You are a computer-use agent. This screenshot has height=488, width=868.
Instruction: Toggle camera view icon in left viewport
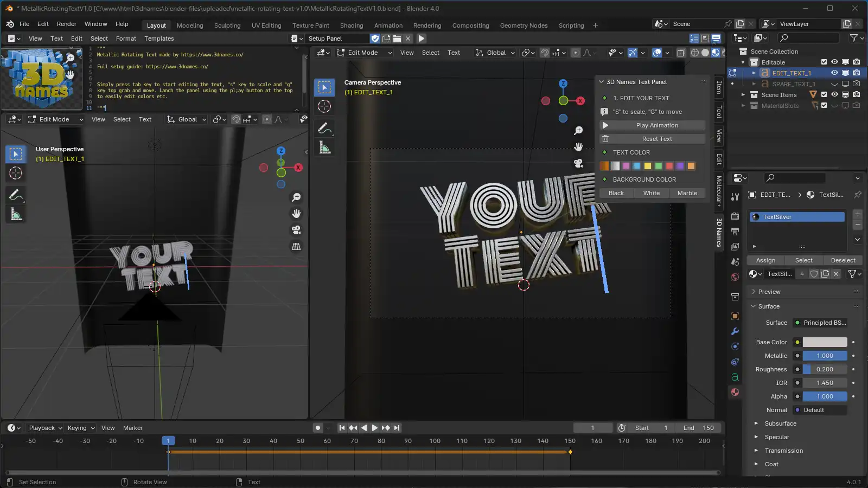click(x=296, y=230)
